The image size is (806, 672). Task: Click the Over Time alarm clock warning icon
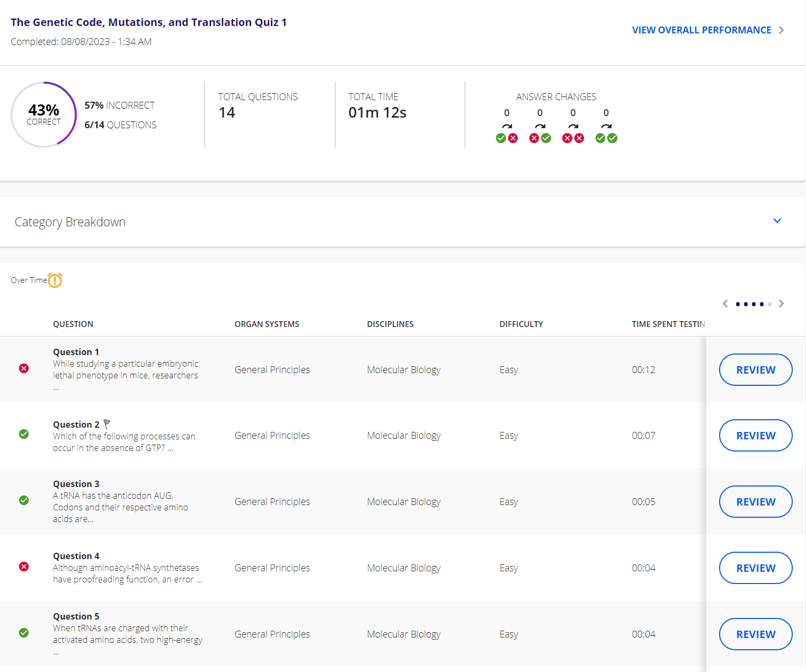54,280
